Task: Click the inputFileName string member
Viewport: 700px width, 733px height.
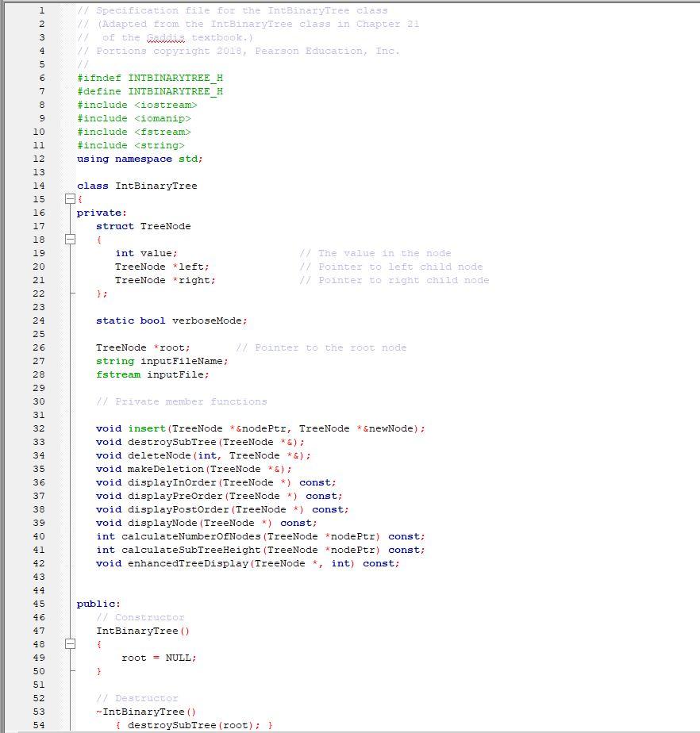Action: [183, 361]
